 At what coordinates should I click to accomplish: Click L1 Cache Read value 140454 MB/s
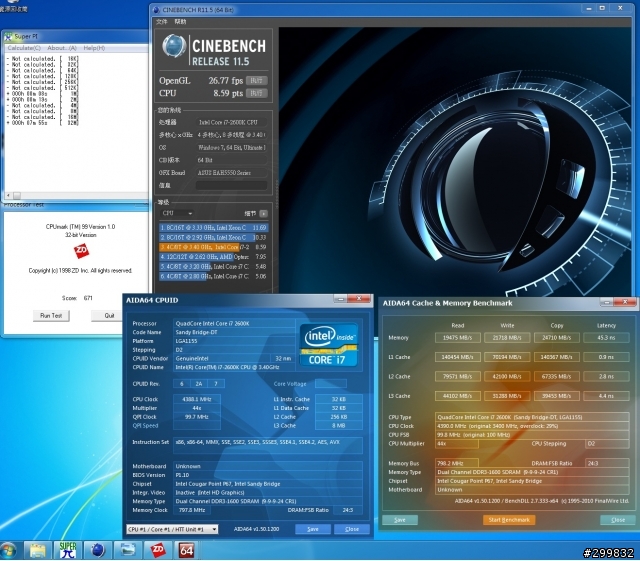[x=457, y=357]
